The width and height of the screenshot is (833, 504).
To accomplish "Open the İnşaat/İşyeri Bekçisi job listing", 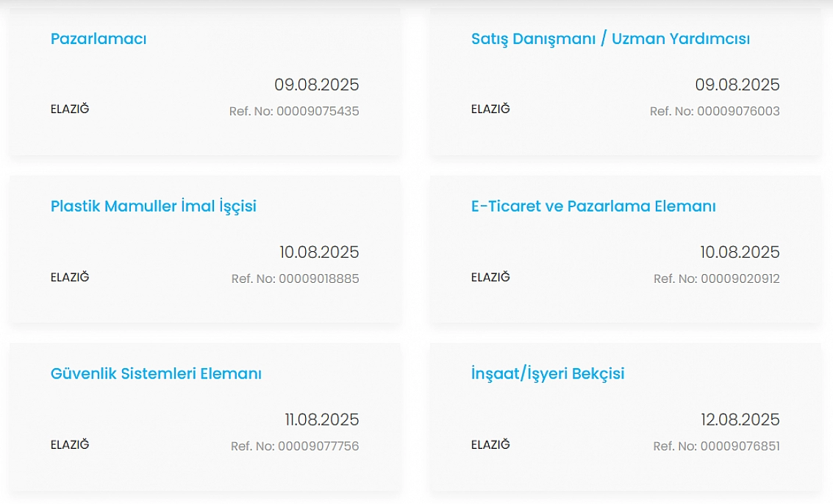I will tap(548, 374).
